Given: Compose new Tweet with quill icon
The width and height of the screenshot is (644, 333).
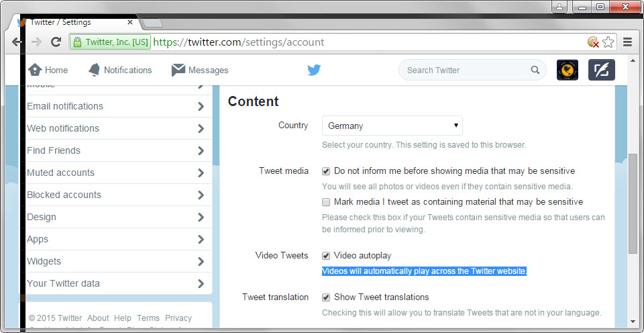Looking at the screenshot, I should [x=601, y=70].
